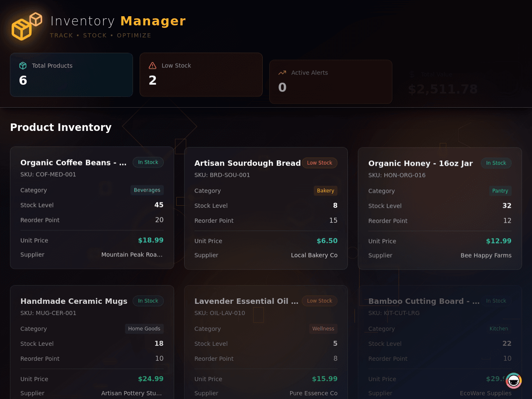Click reorder point 20 on Coffee Beans
This screenshot has height=399, width=532.
tap(159, 220)
